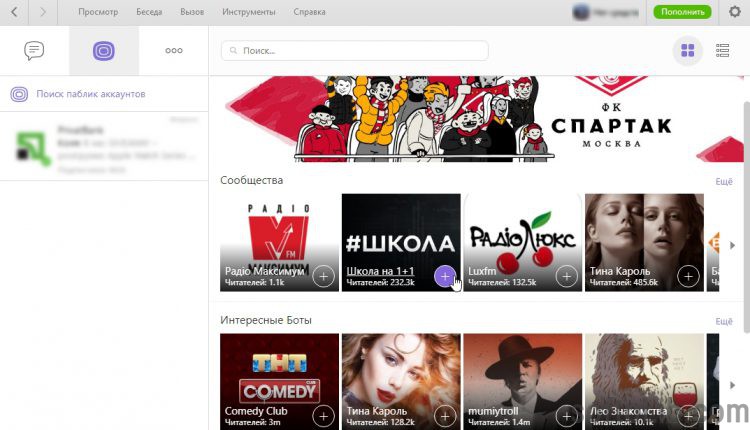The image size is (750, 430).
Task: Open the More tab with three dots
Action: pos(174,50)
